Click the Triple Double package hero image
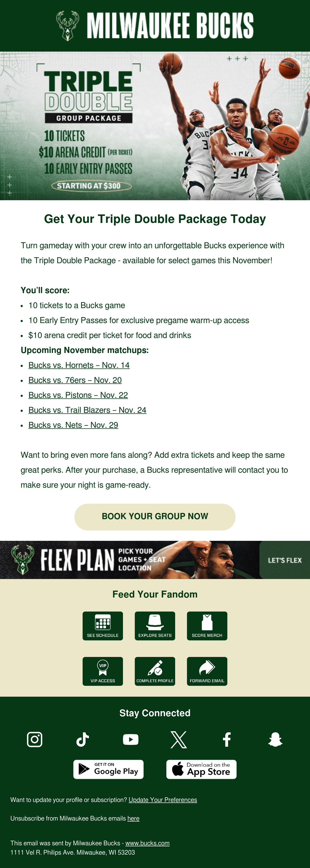This screenshot has height=868, width=310. coord(155,126)
